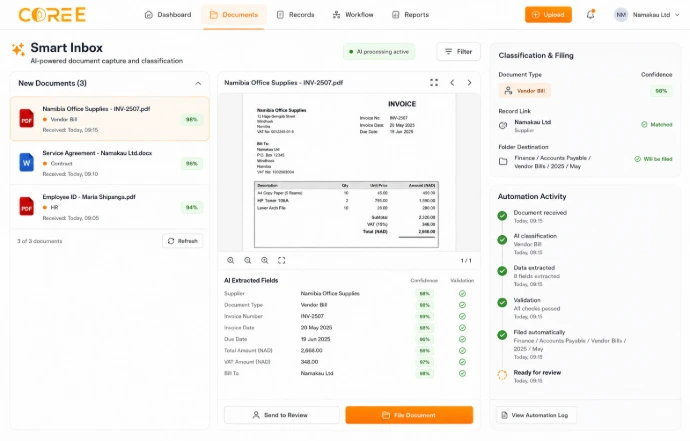
Task: Click the Total Amount validation checkmark
Action: pos(462,350)
